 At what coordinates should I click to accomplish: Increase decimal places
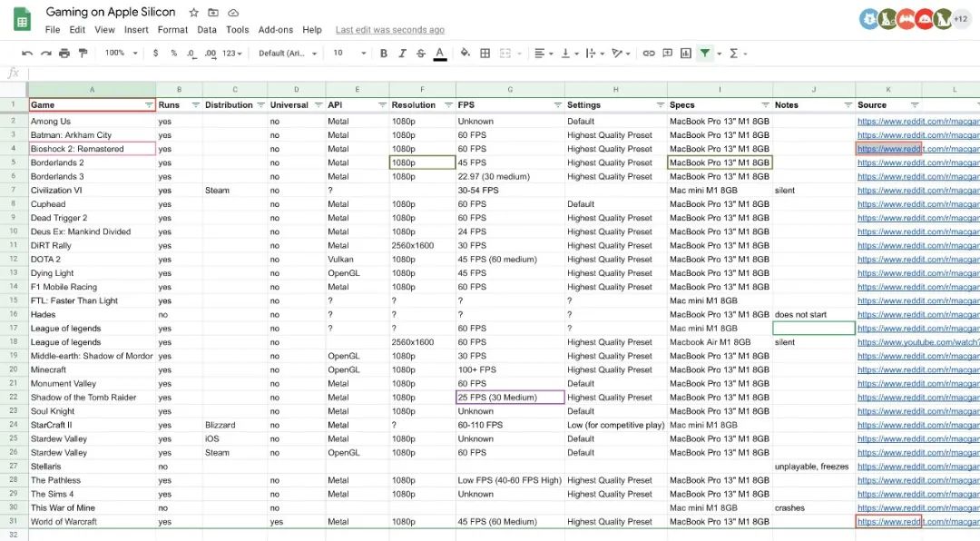coord(210,54)
